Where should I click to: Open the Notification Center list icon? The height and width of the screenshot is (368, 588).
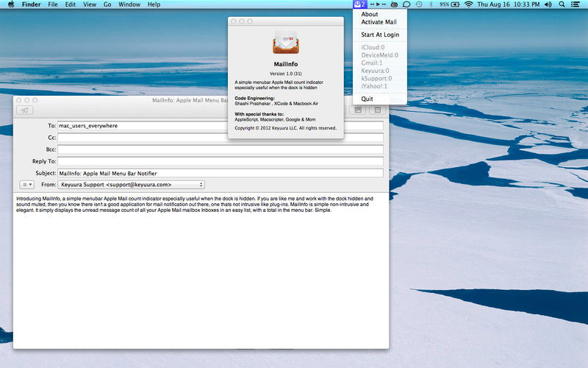pyautogui.click(x=575, y=4)
